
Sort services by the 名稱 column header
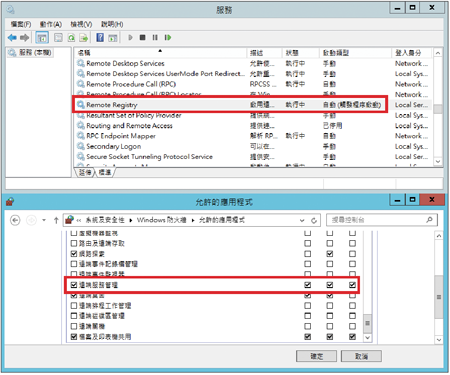coord(161,53)
